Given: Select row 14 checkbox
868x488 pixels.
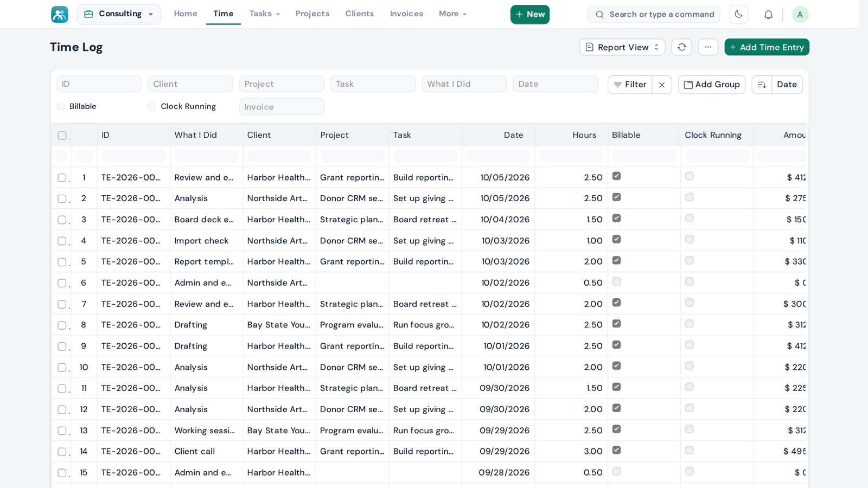Looking at the screenshot, I should (62, 452).
